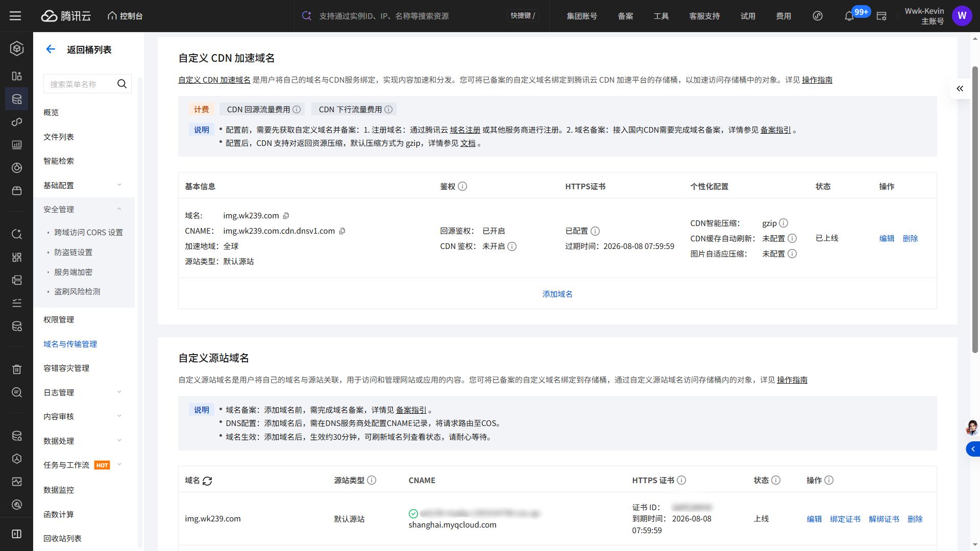This screenshot has width=980, height=551.
Task: Open 服务端加密 in the sidebar
Action: click(x=73, y=272)
